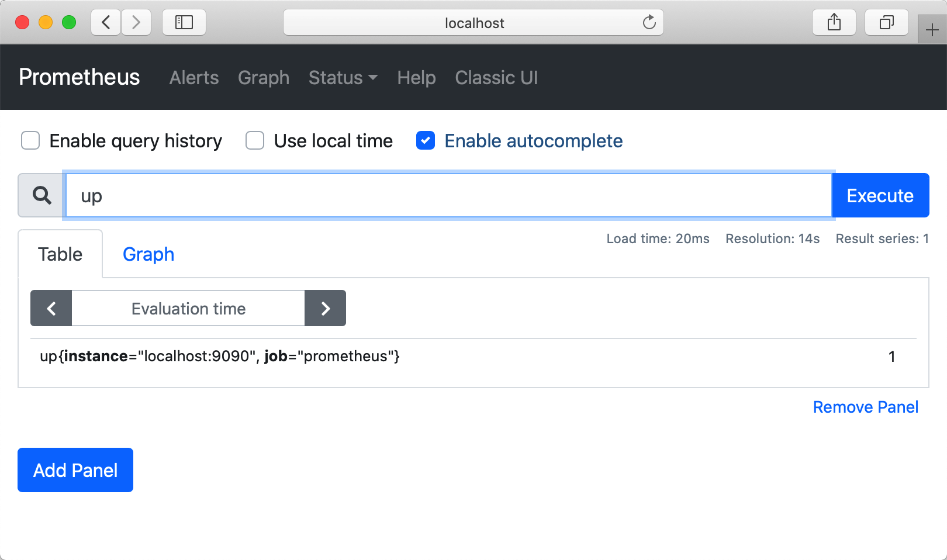Disable the autocomplete checkbox
The height and width of the screenshot is (560, 947).
click(x=426, y=141)
